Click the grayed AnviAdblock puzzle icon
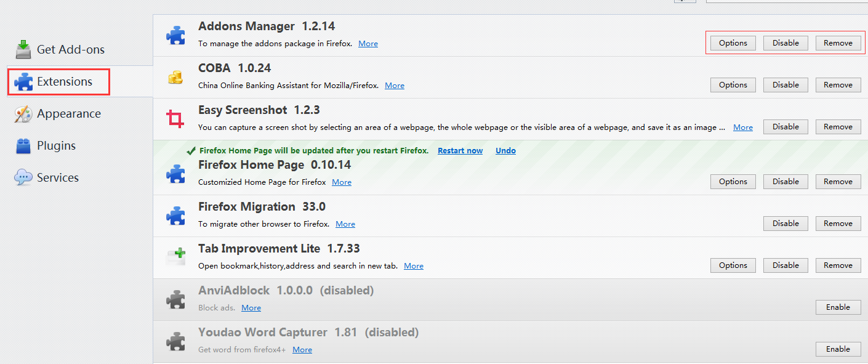The width and height of the screenshot is (868, 364). 175,299
